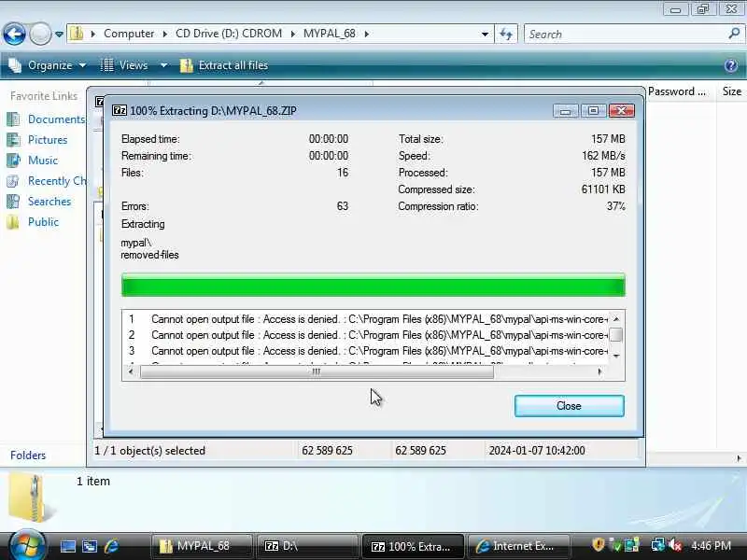Click the security shield tray icon
Viewport: 747px width, 560px height.
click(598, 545)
